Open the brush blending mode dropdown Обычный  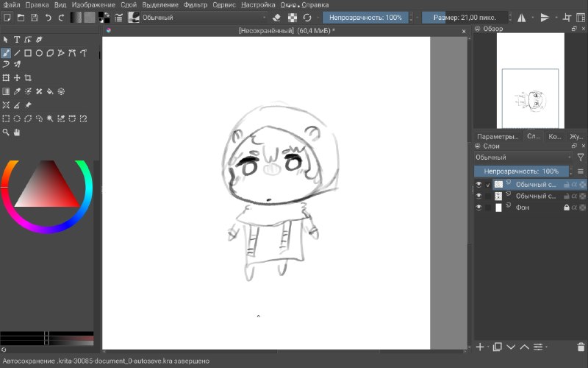point(204,18)
